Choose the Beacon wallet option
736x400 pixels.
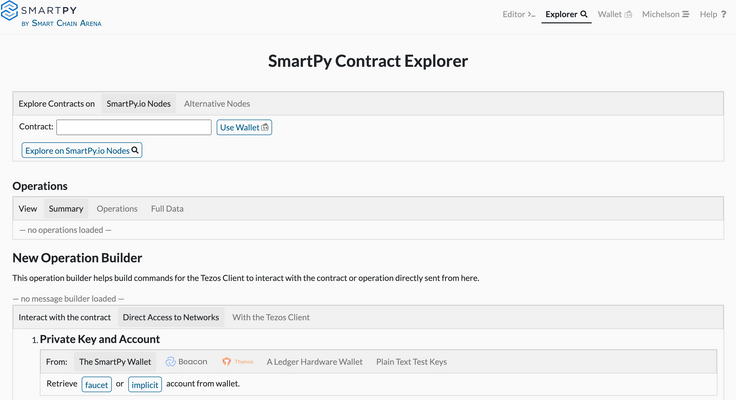pyautogui.click(x=186, y=362)
